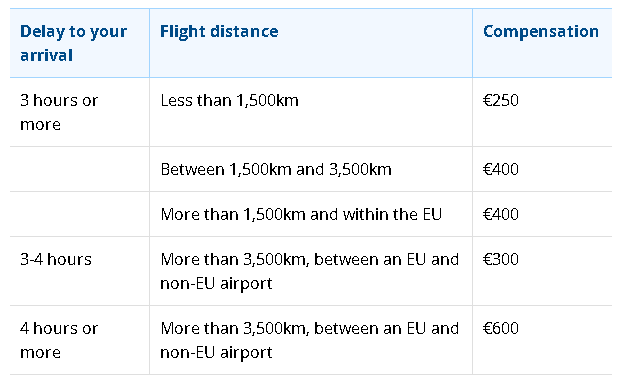Select the first '3 hours or more' delay cell
623x375 pixels.
(79, 112)
